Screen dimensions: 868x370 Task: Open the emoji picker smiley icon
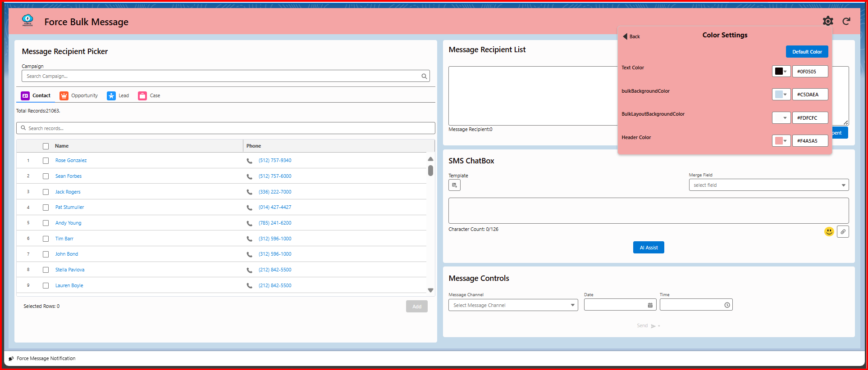click(x=829, y=231)
